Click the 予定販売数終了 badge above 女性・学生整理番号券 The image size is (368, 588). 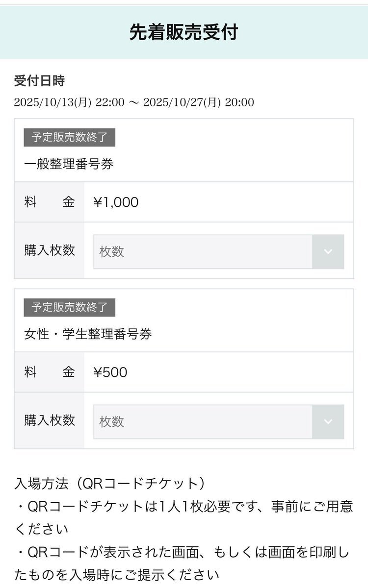(x=69, y=307)
